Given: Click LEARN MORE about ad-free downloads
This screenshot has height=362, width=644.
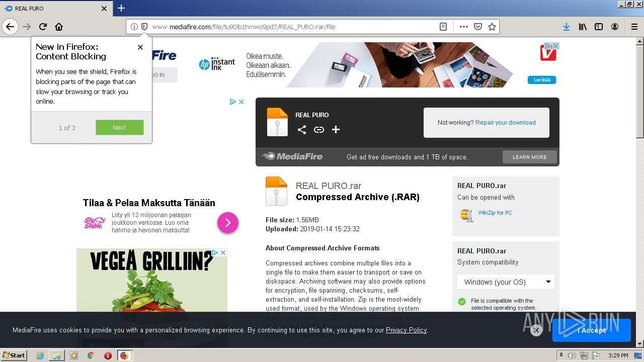Looking at the screenshot, I should pos(530,157).
